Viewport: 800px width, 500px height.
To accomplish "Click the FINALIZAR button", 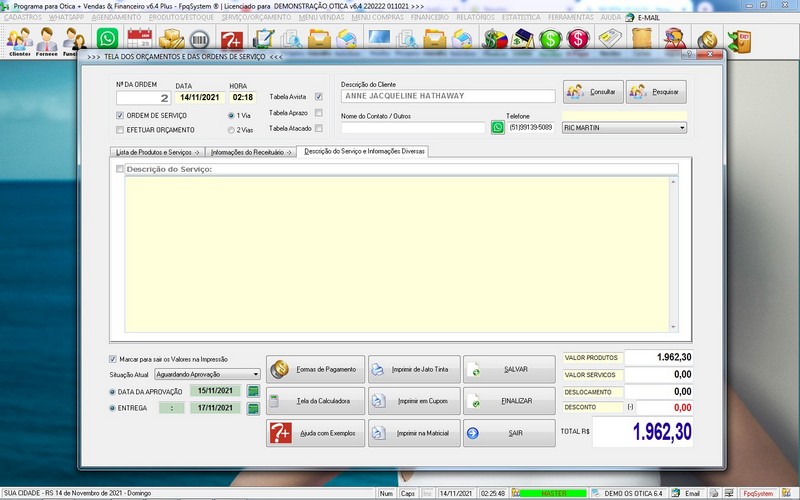I will (x=509, y=401).
